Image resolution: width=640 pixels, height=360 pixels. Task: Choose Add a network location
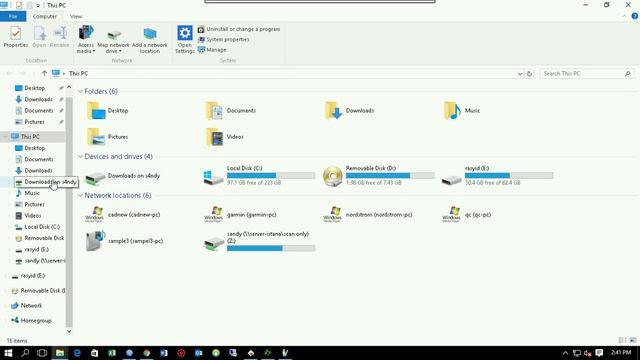tap(149, 40)
